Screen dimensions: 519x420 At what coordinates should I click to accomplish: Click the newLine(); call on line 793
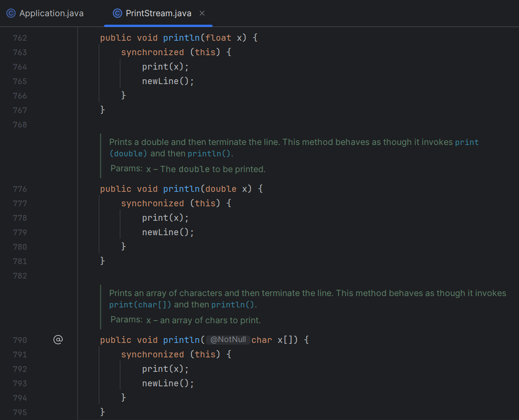point(168,384)
